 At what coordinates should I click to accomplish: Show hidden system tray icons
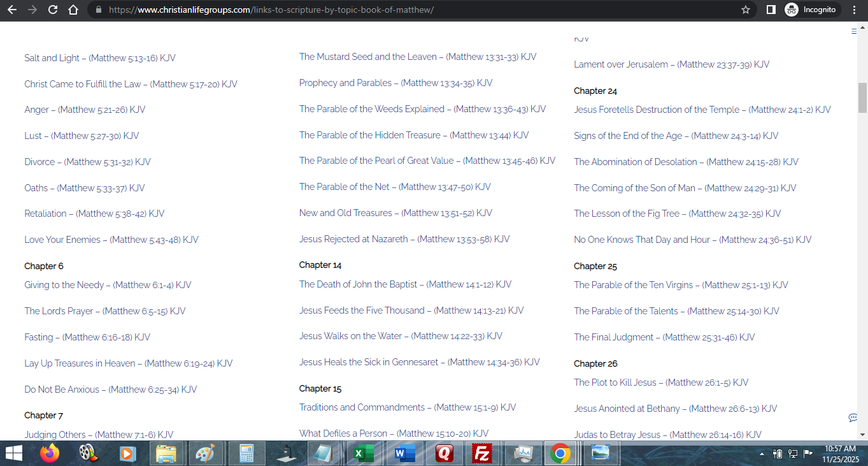tap(762, 454)
